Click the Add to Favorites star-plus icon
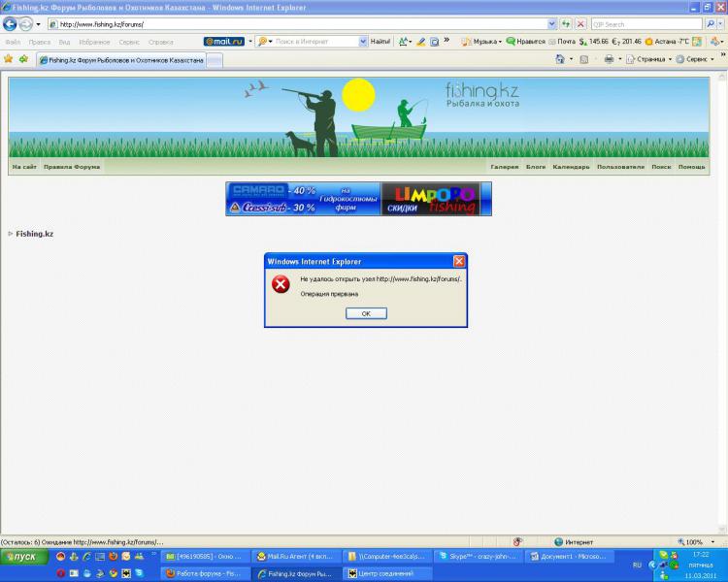This screenshot has width=728, height=582. pyautogui.click(x=23, y=59)
